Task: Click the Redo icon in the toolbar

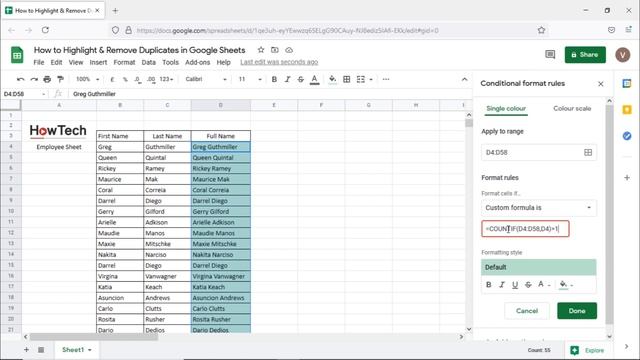Action: pos(34,79)
